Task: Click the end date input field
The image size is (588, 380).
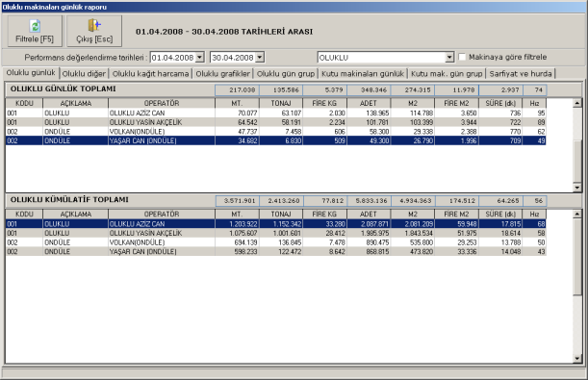Action: click(x=233, y=58)
